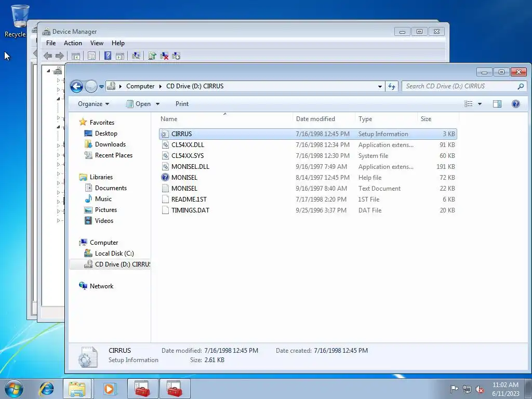Select the MONISEL Text Document file

pos(308,188)
